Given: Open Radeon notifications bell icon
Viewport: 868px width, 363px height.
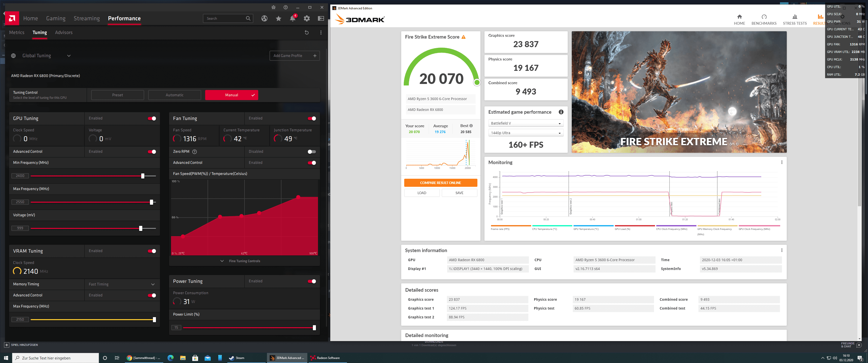Looking at the screenshot, I should (292, 18).
